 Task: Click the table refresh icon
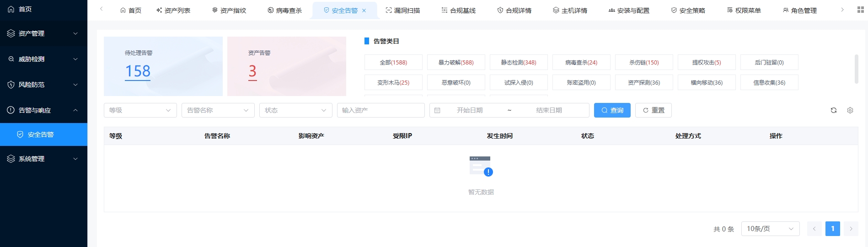pyautogui.click(x=833, y=110)
